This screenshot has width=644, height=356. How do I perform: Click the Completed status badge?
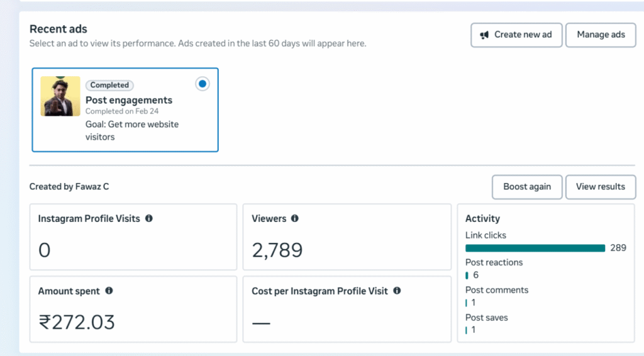(109, 85)
